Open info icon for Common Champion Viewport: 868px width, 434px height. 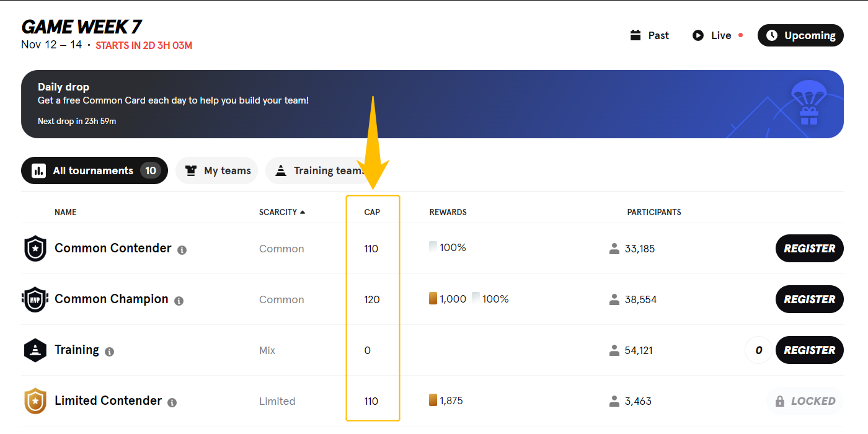pos(179,301)
